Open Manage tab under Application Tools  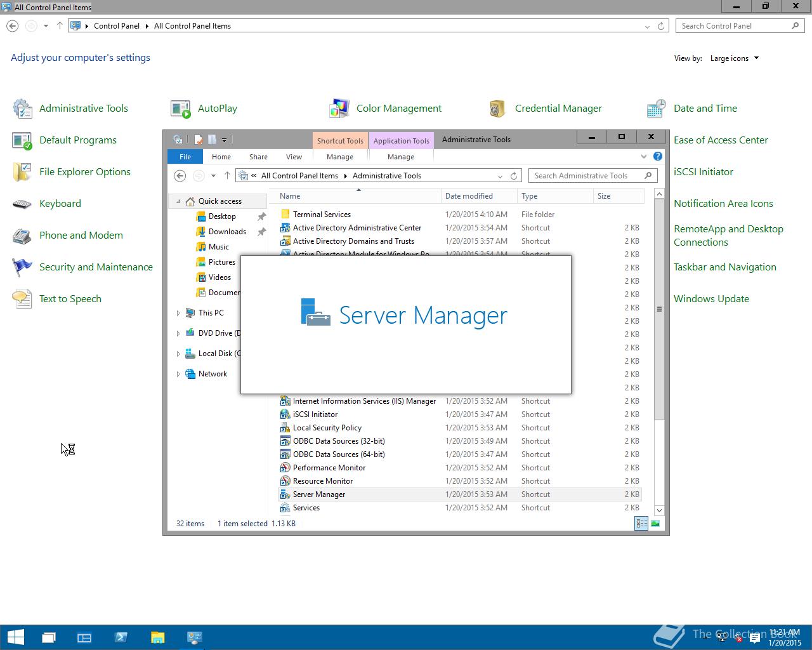(x=401, y=157)
